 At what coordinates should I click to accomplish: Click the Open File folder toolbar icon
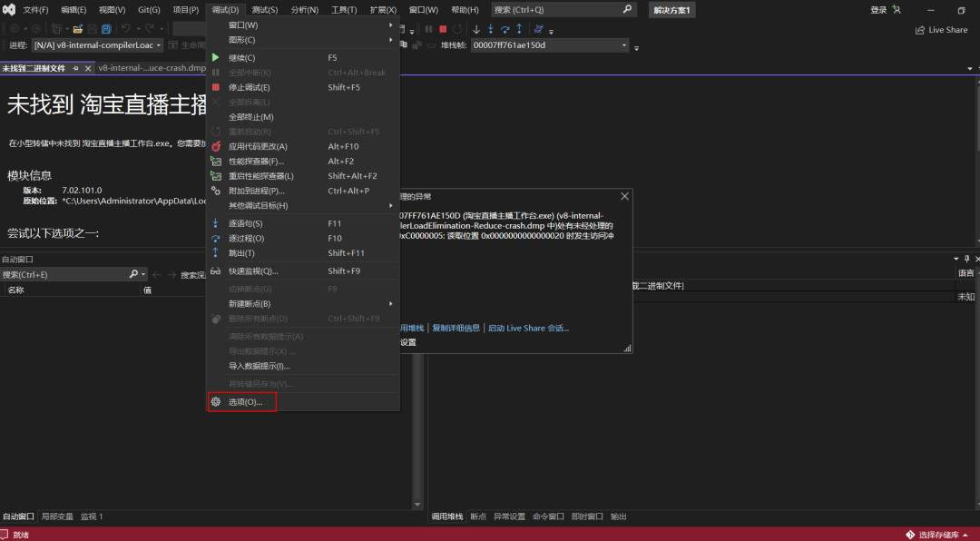coord(77,29)
